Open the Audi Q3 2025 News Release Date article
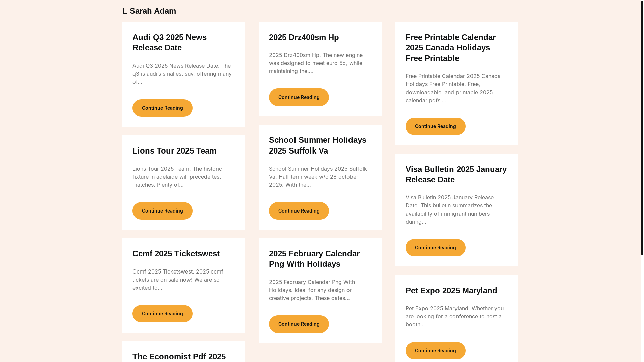This screenshot has width=644, height=362. [169, 42]
